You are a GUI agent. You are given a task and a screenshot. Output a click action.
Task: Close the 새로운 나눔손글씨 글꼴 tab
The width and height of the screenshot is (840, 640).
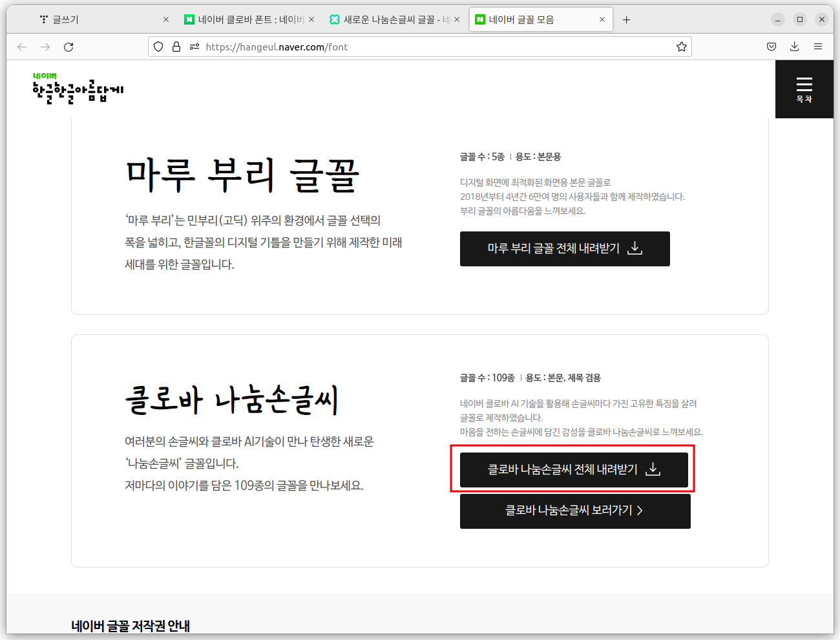[x=457, y=19]
